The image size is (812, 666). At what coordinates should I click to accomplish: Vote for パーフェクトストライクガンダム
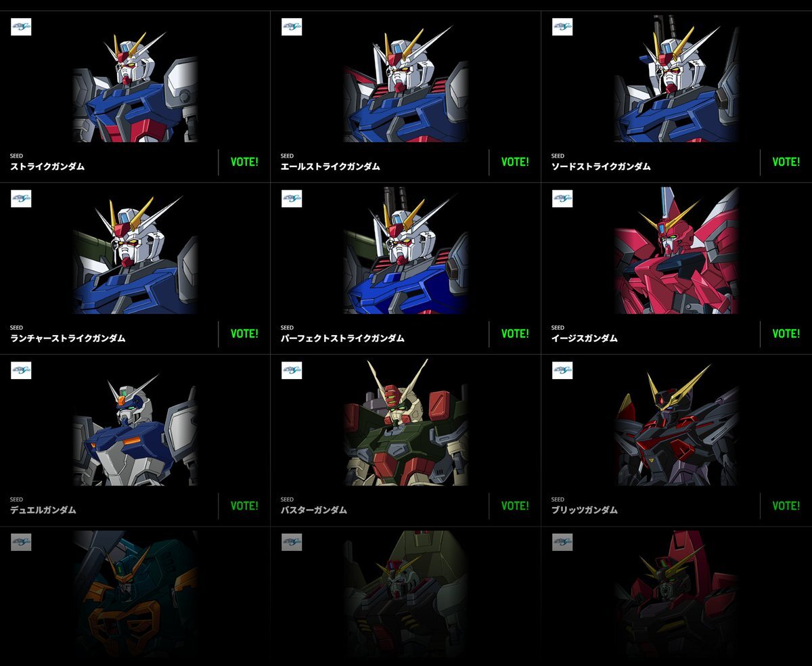pos(515,334)
